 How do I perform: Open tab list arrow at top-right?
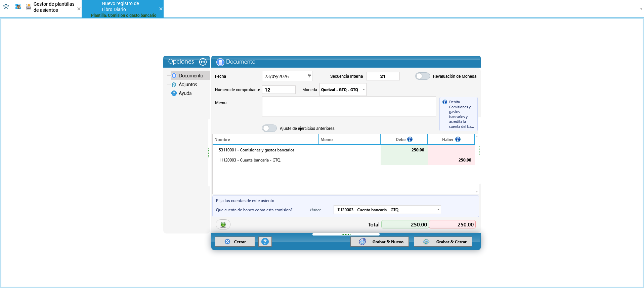coord(641,9)
